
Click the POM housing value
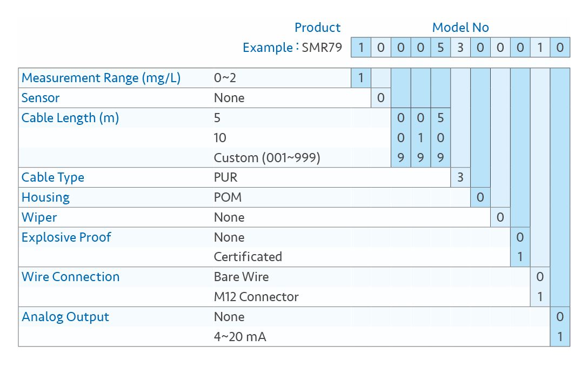[x=228, y=197]
